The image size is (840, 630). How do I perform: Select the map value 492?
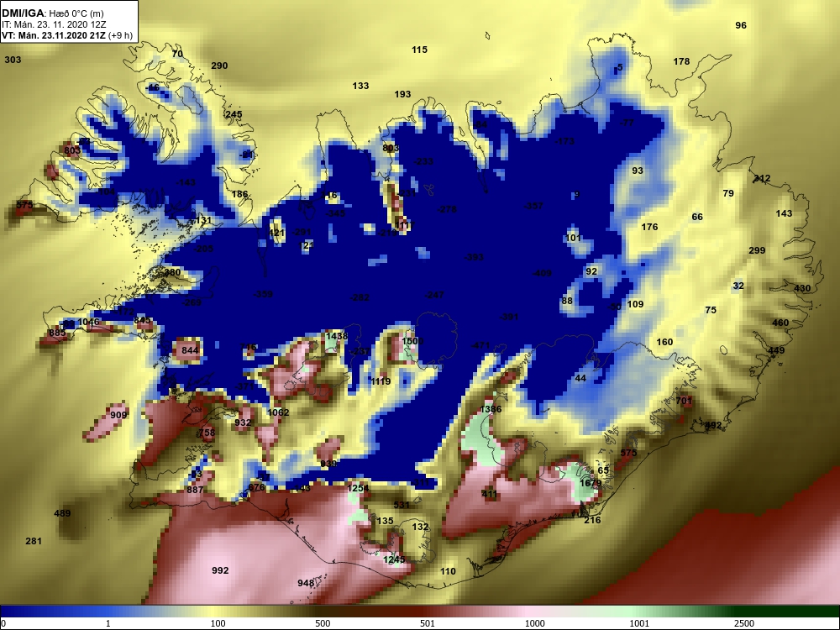tap(713, 425)
